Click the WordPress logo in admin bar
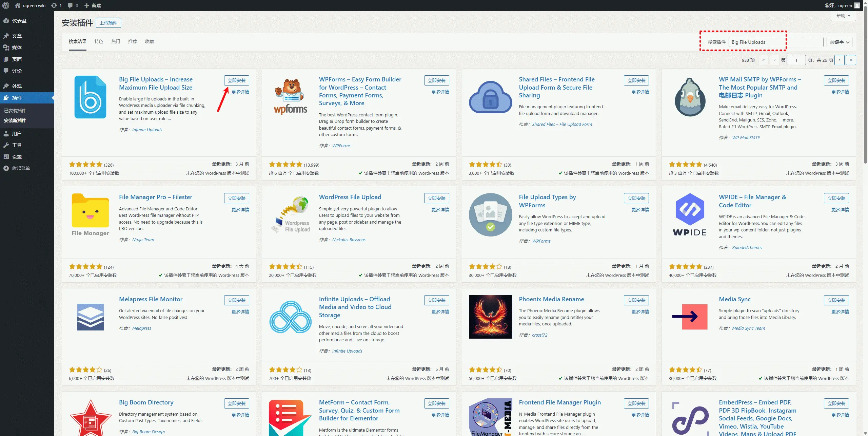The width and height of the screenshot is (868, 436). 6,5
